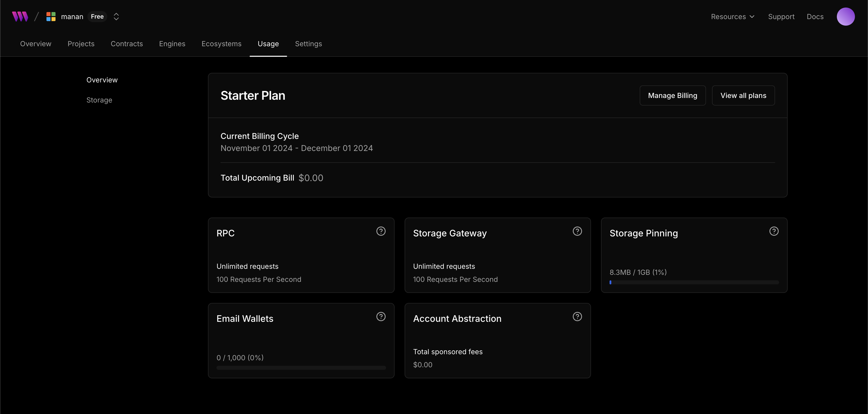Open the Resources dropdown
This screenshot has height=414, width=868.
733,17
